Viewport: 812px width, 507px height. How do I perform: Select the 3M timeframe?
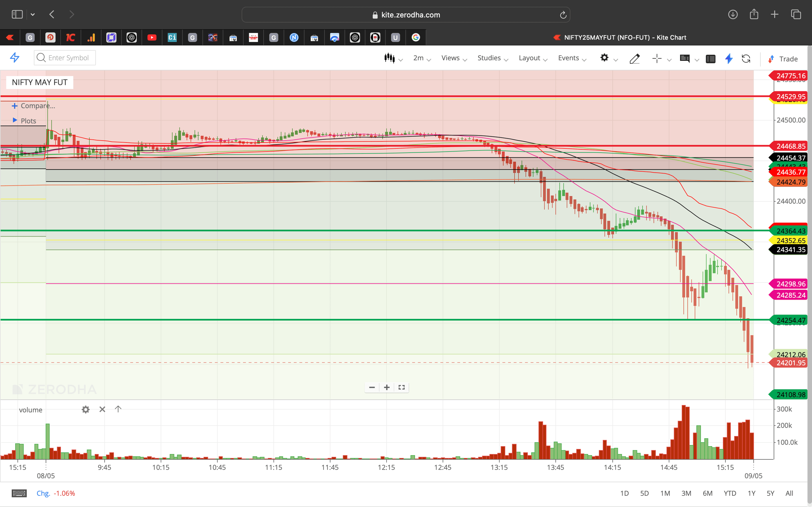click(x=686, y=493)
